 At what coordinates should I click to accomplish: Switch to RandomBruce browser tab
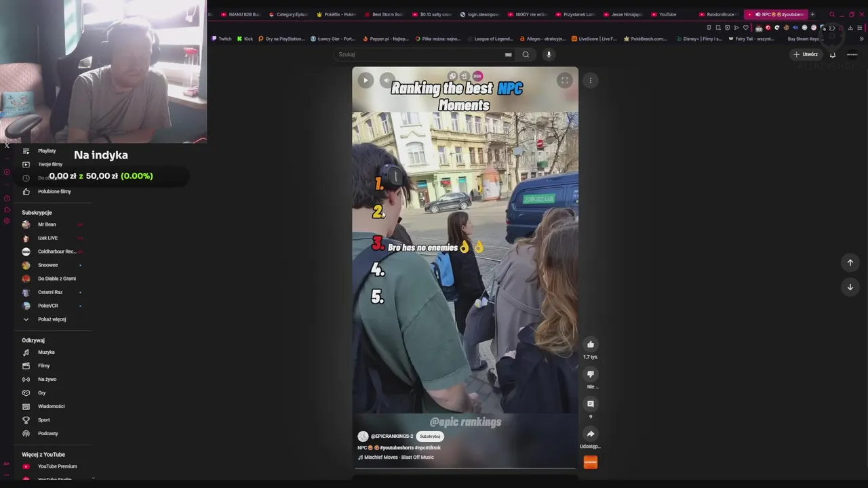tap(718, 14)
